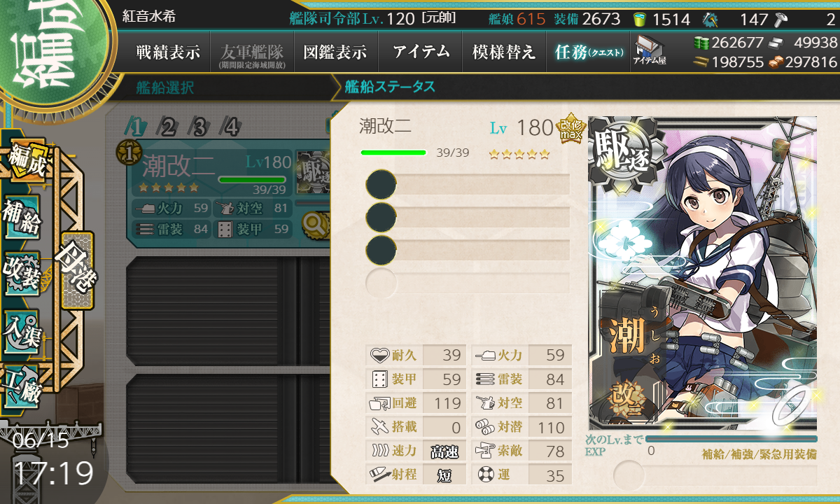The width and height of the screenshot is (840, 504).
Task: Select fleet number 2 tab
Action: point(168,127)
